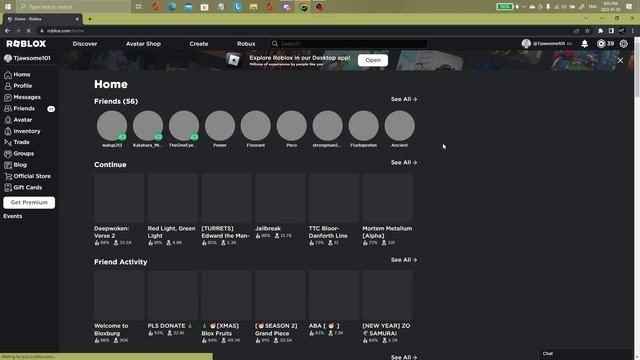Open Avatar in the sidebar

coord(18,120)
